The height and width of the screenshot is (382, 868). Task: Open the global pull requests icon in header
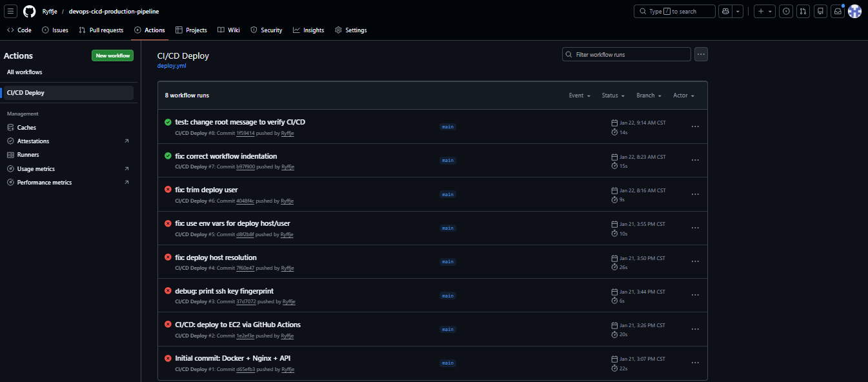tap(803, 12)
